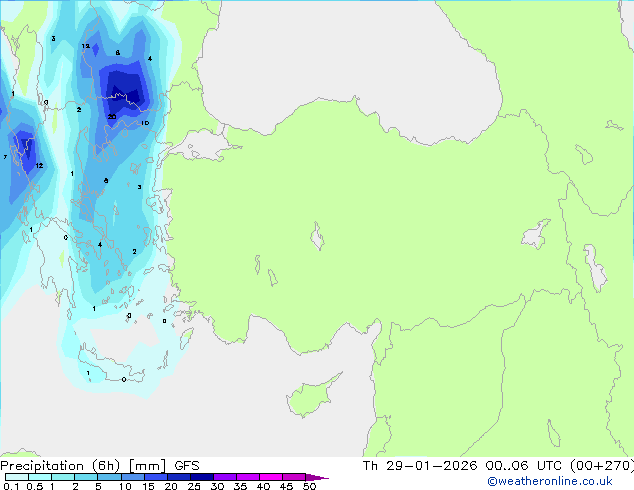The image size is (634, 490).
Task: Click map value '20' below dark blue core
Action: 112,117
